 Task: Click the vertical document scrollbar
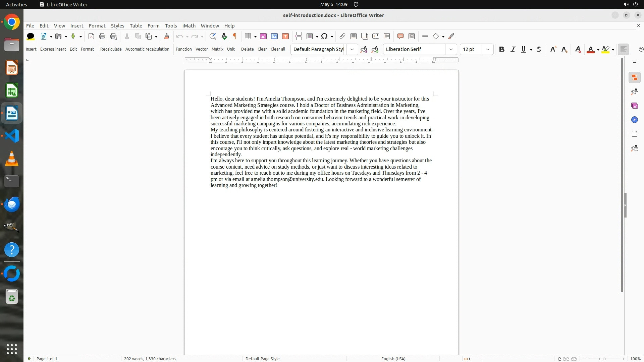pos(622,174)
